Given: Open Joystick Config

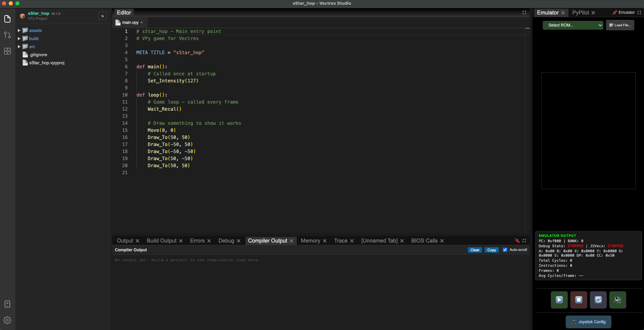Looking at the screenshot, I should click(588, 322).
